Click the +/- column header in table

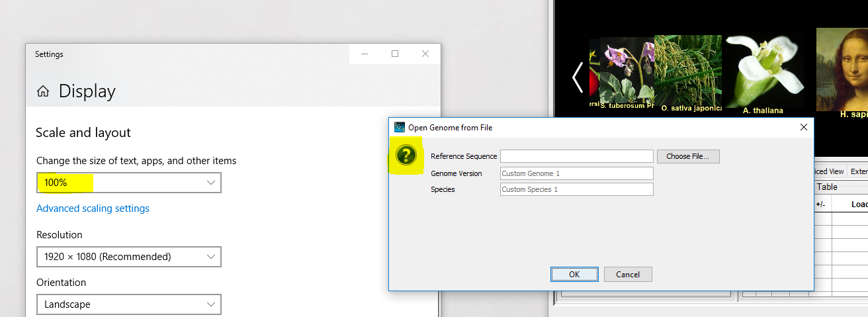pyautogui.click(x=820, y=204)
